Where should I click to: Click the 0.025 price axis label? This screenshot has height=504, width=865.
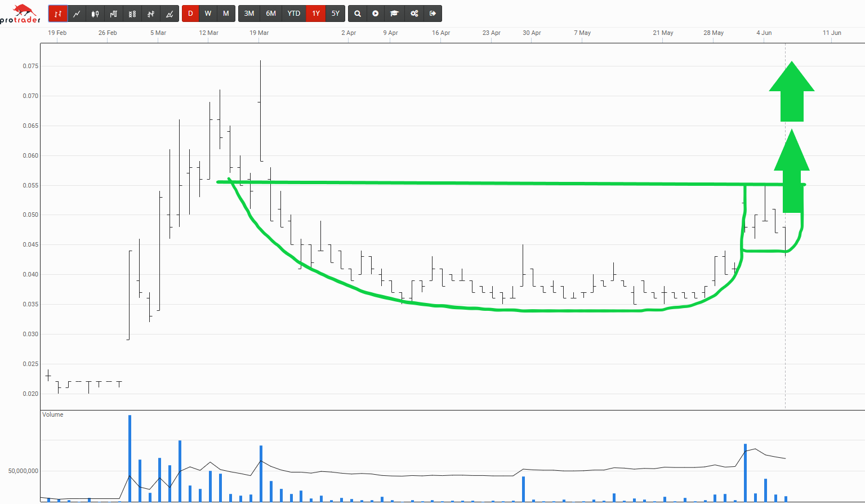coord(30,364)
